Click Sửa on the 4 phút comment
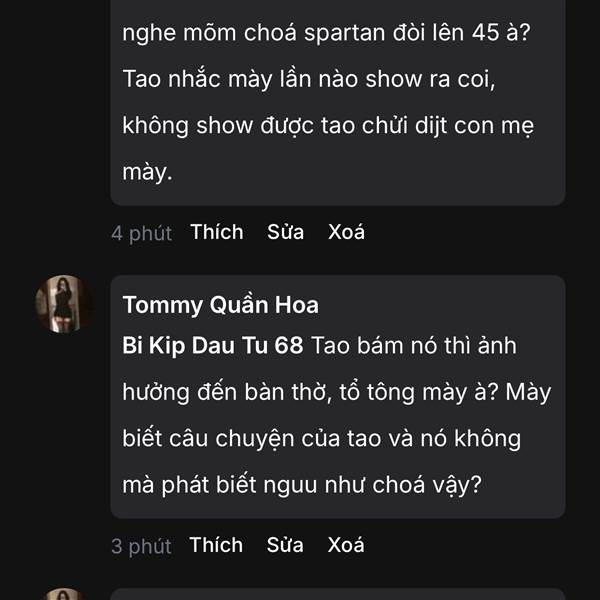The height and width of the screenshot is (600, 600). point(285,232)
